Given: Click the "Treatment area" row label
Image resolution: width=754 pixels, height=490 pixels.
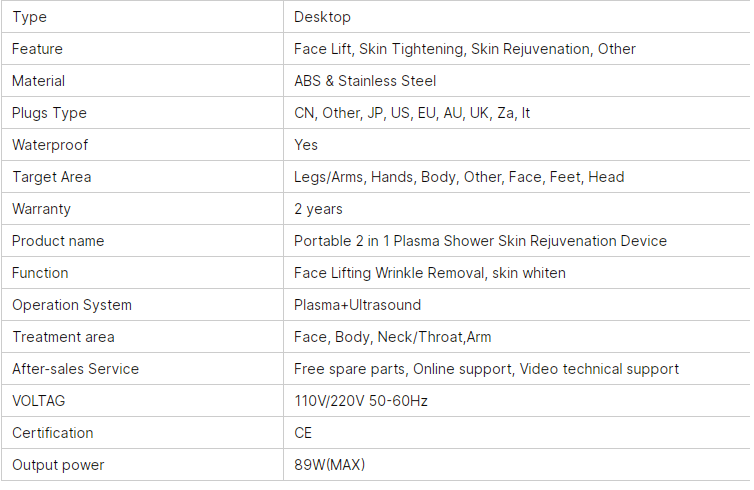Looking at the screenshot, I should (63, 337).
